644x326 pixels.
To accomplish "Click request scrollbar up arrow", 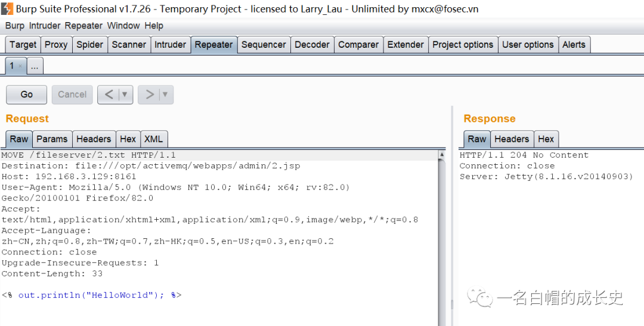I will pos(442,155).
